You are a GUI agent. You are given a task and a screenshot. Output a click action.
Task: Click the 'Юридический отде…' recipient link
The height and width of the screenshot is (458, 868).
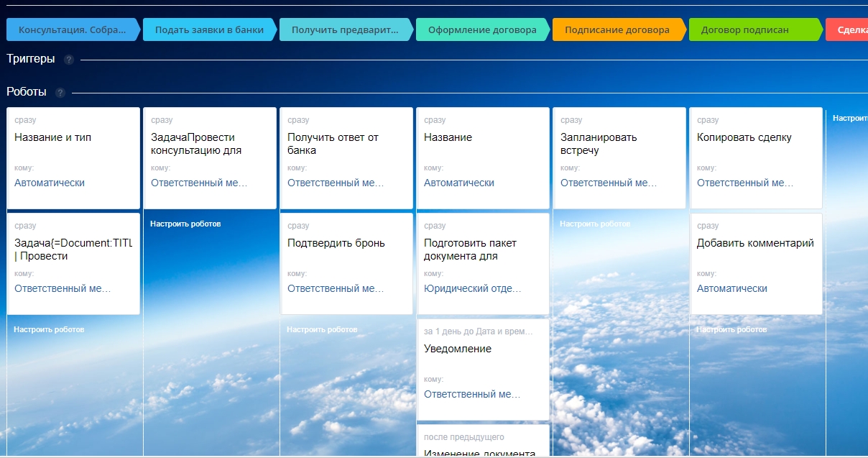coord(472,288)
